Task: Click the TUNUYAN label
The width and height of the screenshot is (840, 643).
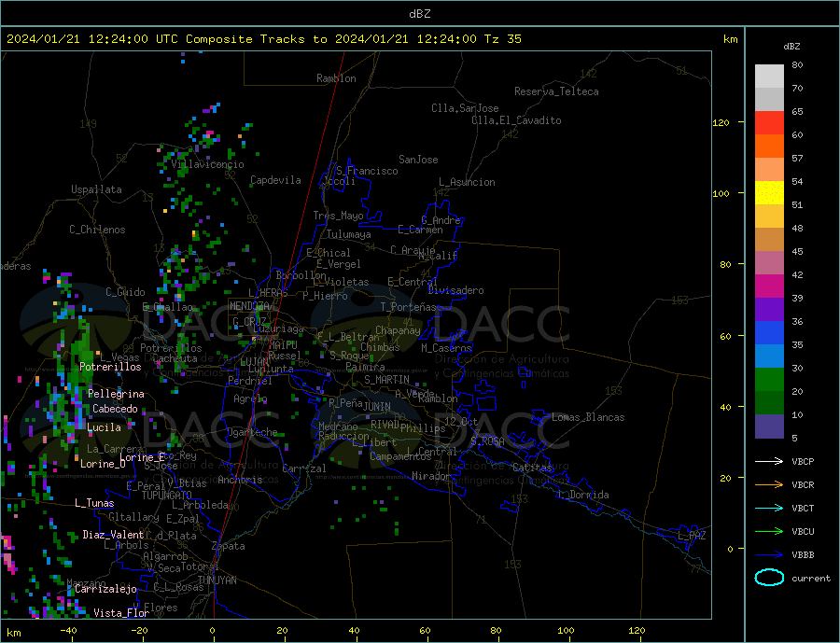Action: click(217, 580)
